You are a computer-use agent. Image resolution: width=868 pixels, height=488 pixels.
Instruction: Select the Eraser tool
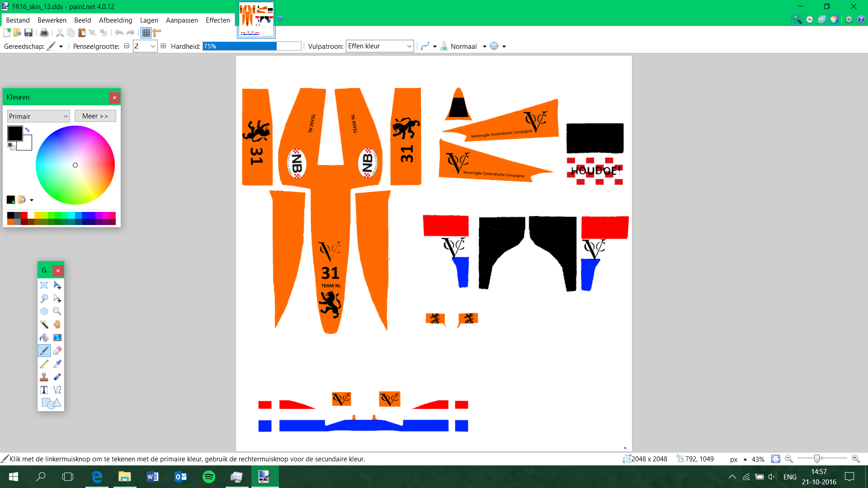(57, 351)
